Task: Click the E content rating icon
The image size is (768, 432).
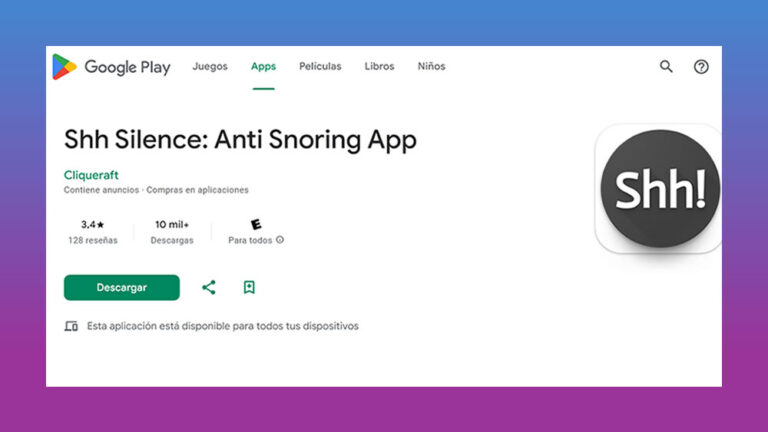Action: tap(256, 224)
